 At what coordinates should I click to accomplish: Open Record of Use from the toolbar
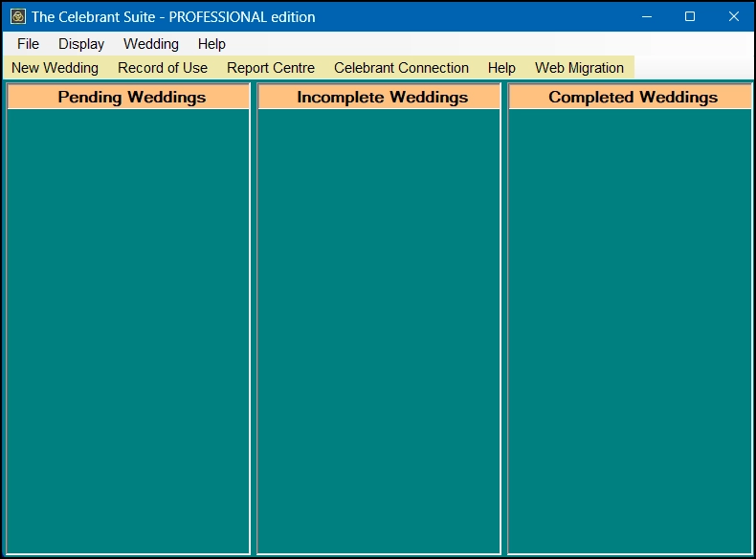point(163,68)
